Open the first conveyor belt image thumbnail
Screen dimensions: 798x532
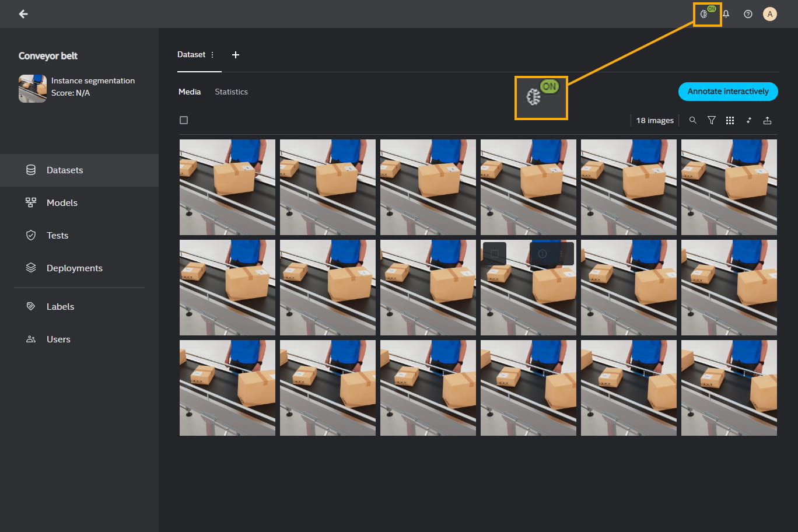[x=228, y=187]
